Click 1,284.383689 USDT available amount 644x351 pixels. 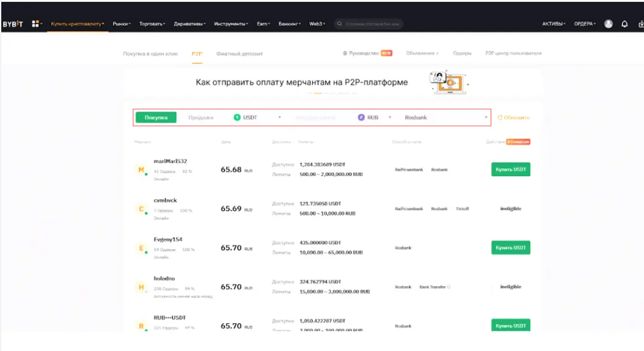tap(322, 164)
